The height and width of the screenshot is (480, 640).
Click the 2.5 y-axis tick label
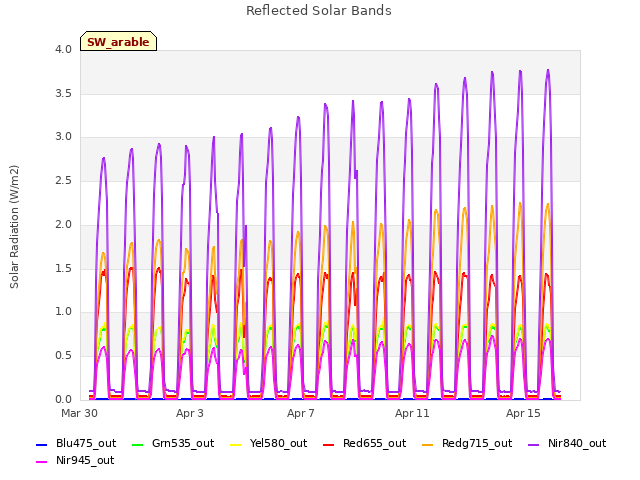pos(63,180)
